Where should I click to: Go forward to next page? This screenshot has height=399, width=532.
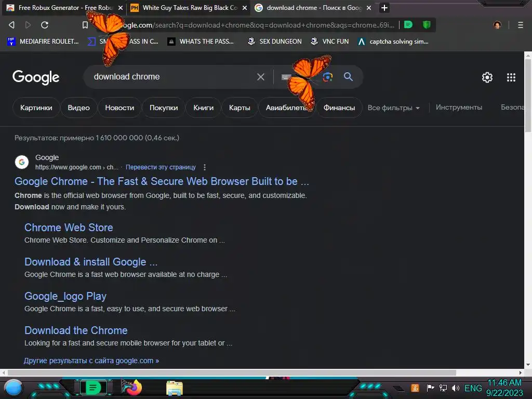(x=28, y=25)
